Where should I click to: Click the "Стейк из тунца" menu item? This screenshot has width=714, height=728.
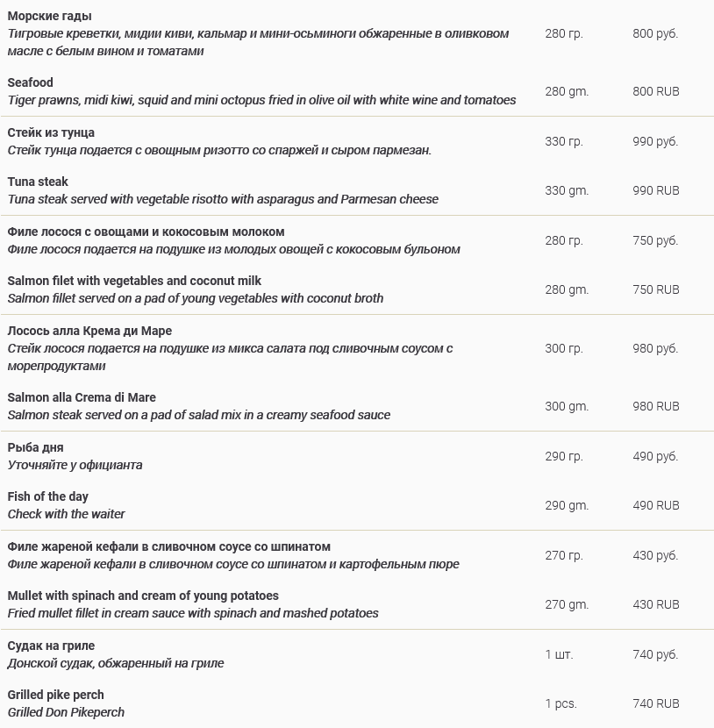tap(51, 132)
